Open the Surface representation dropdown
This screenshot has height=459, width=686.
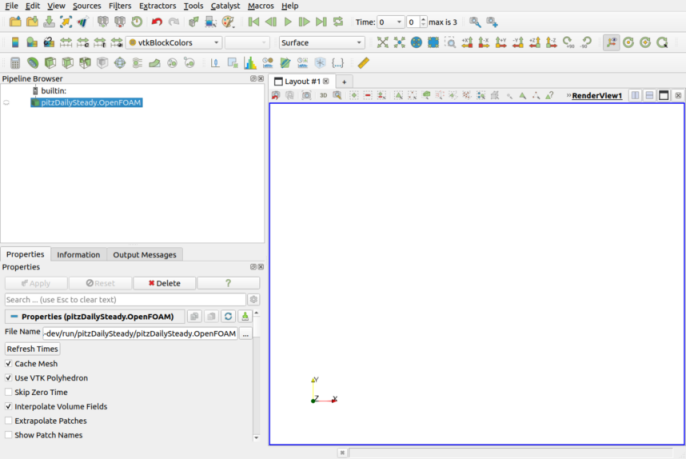pyautogui.click(x=321, y=43)
